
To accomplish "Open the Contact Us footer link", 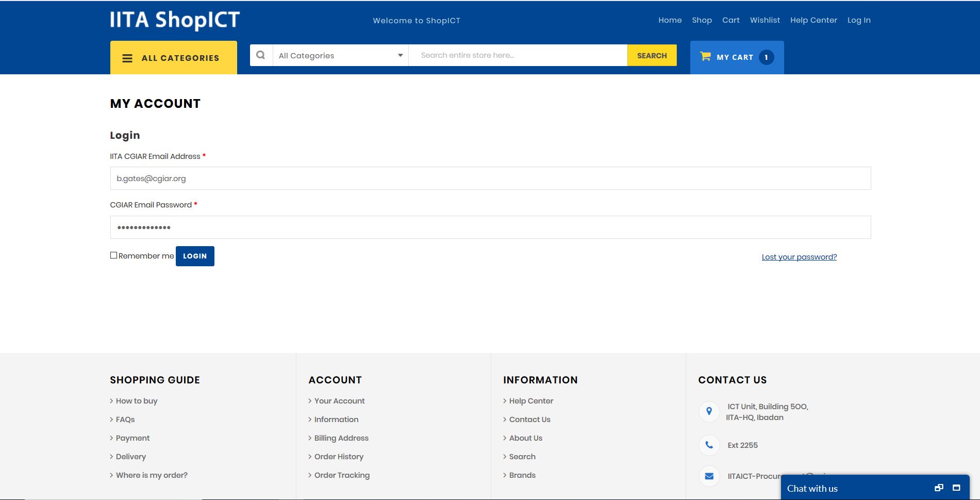I will tap(529, 420).
